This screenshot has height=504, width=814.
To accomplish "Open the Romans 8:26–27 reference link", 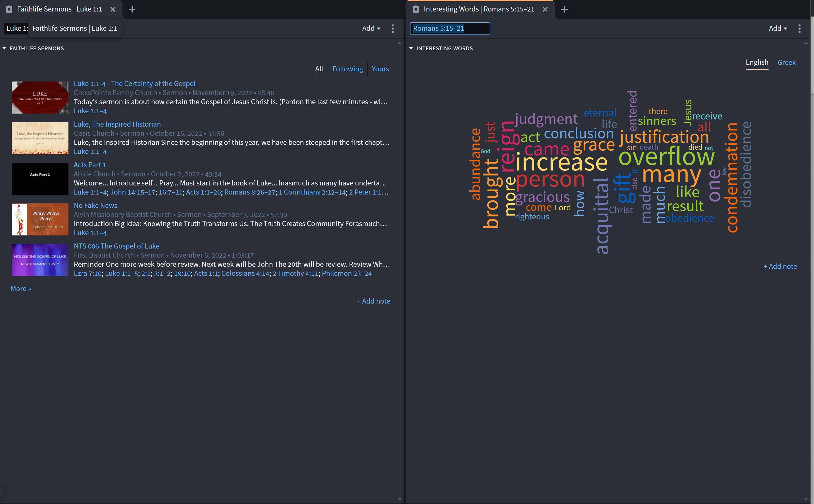I will pos(250,192).
